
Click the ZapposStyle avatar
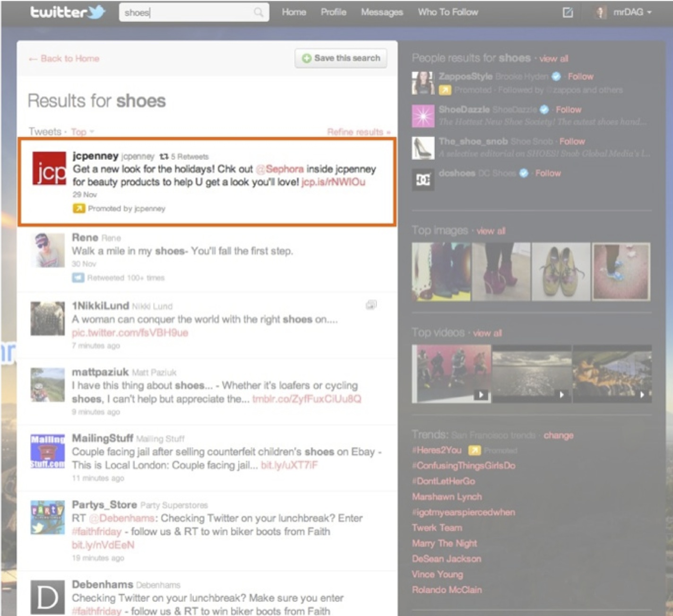pyautogui.click(x=423, y=83)
